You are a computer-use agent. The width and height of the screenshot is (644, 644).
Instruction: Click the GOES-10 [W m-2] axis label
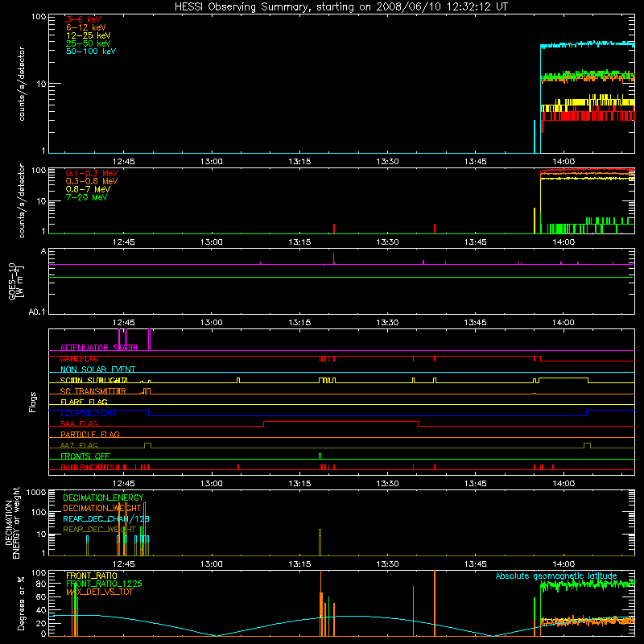point(15,282)
